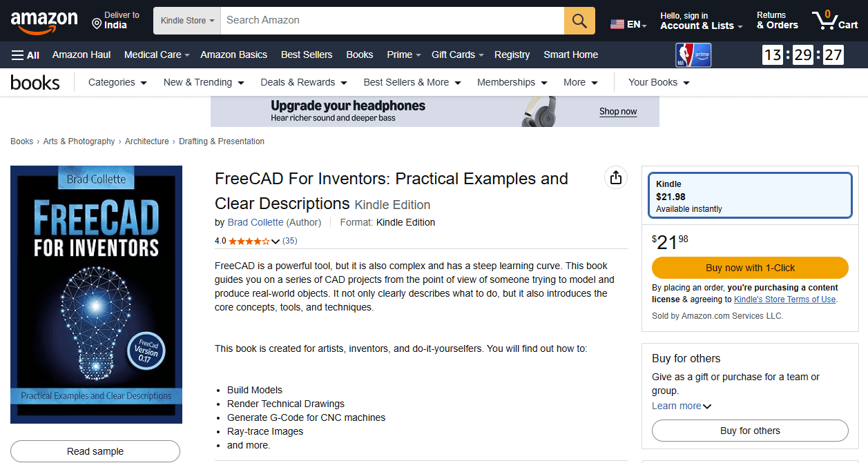This screenshot has height=463, width=868.
Task: Click the US flag language icon
Action: point(617,25)
